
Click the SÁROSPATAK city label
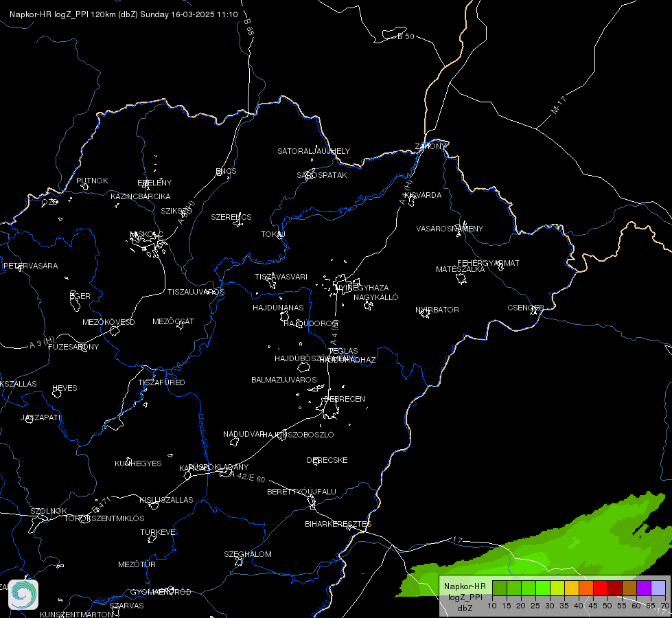tap(322, 175)
